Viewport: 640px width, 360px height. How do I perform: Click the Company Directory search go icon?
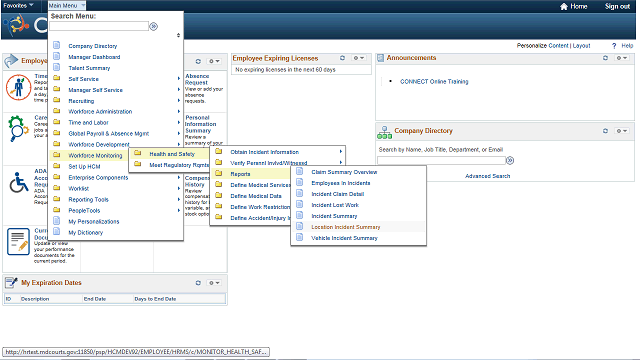(510, 160)
